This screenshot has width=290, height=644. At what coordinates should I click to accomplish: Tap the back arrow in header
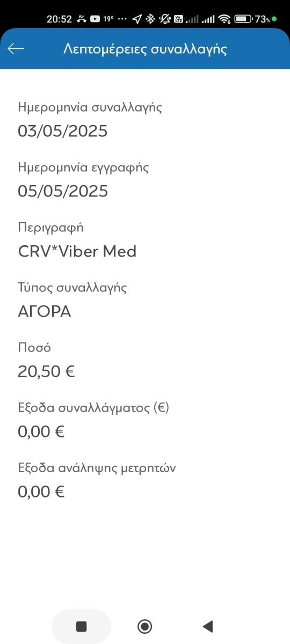[16, 49]
